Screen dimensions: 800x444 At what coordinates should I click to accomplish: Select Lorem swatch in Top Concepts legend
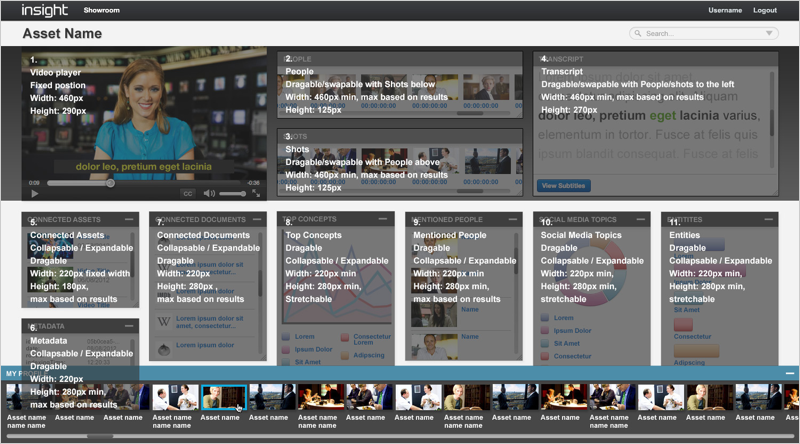(286, 337)
